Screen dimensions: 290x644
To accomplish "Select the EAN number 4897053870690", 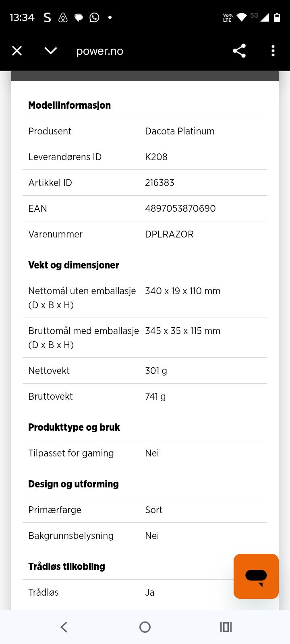I will [180, 208].
